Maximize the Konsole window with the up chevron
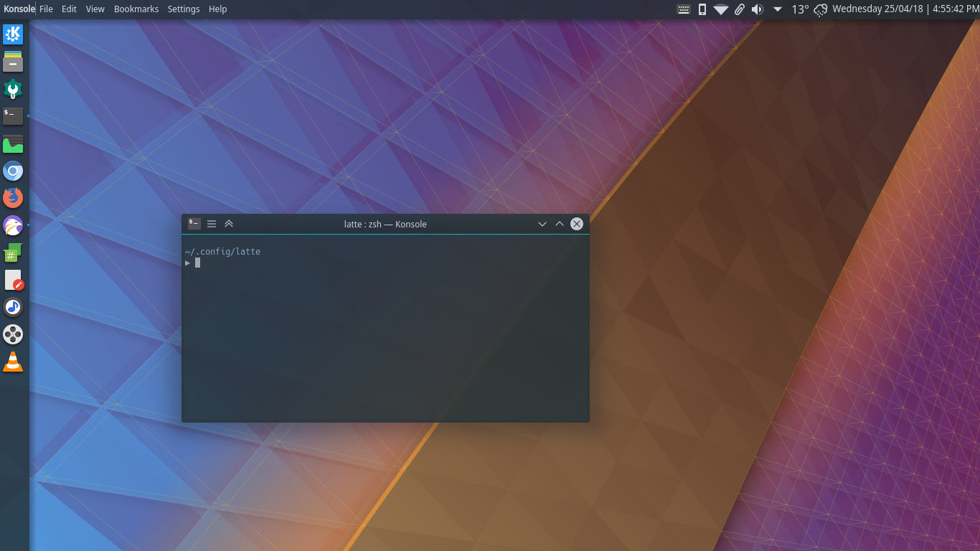Viewport: 980px width, 551px height. coord(560,224)
